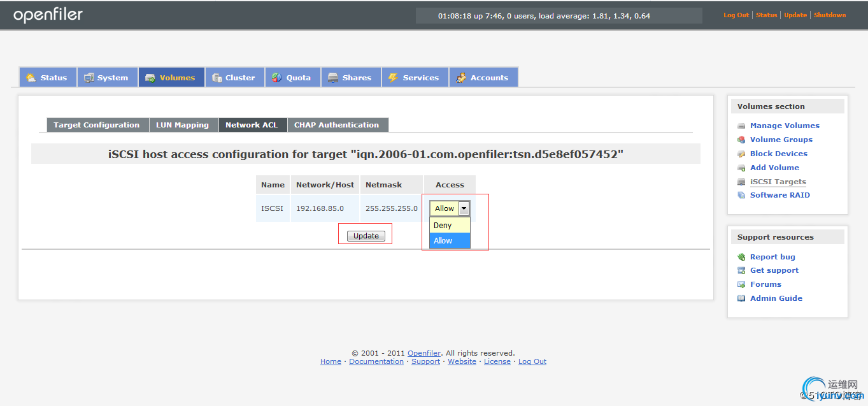Click the Volumes tab drive icon

coord(150,78)
